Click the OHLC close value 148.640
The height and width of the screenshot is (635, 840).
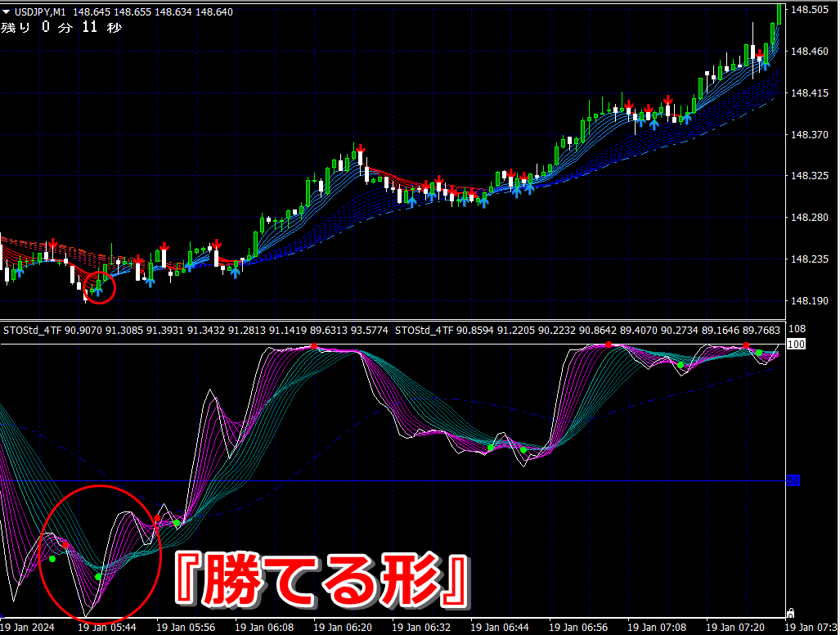(x=214, y=11)
